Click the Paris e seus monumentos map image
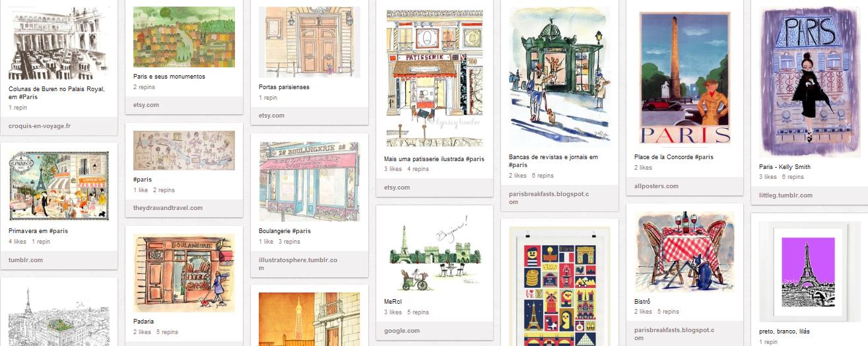This screenshot has width=868, height=346. tap(184, 36)
